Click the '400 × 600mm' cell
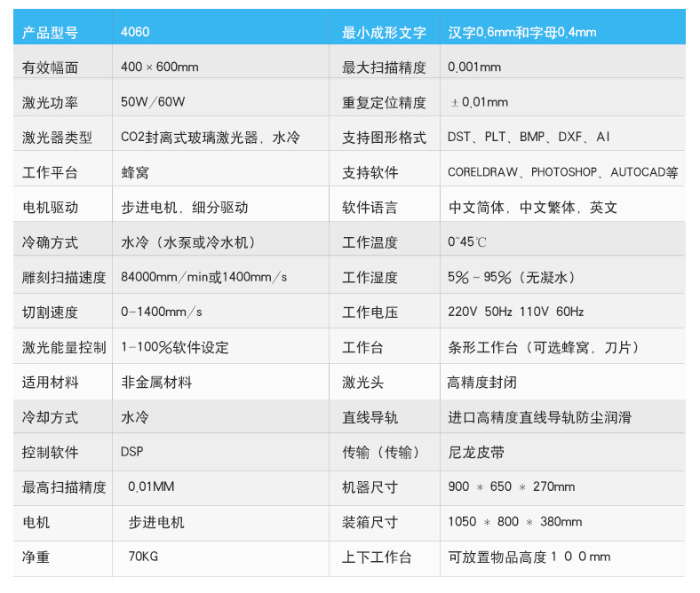 pos(159,67)
